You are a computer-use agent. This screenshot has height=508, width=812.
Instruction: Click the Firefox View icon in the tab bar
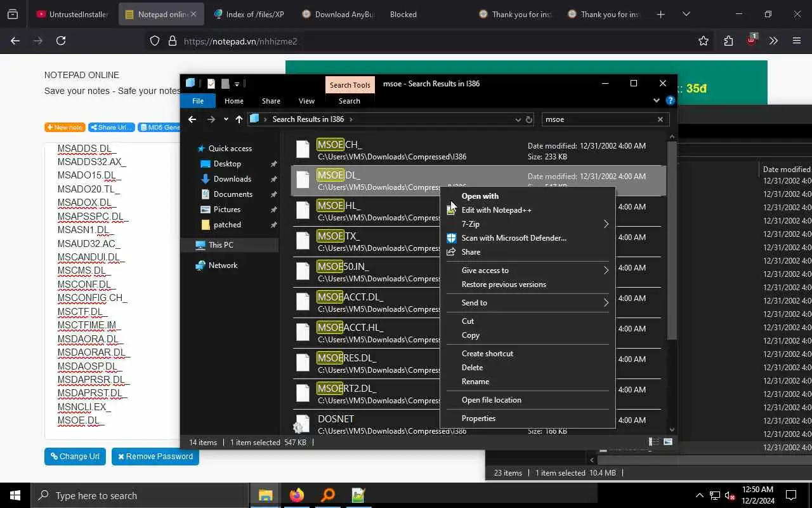[x=13, y=14]
